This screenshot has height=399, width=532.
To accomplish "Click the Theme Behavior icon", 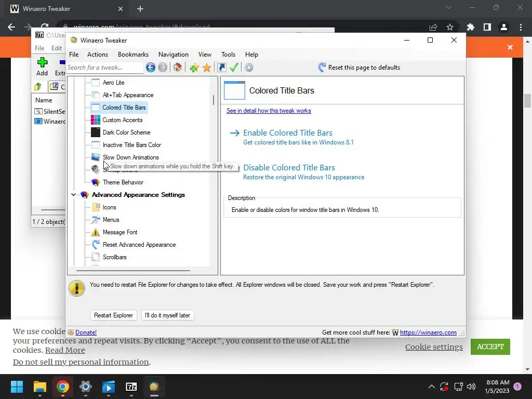I will tap(96, 182).
